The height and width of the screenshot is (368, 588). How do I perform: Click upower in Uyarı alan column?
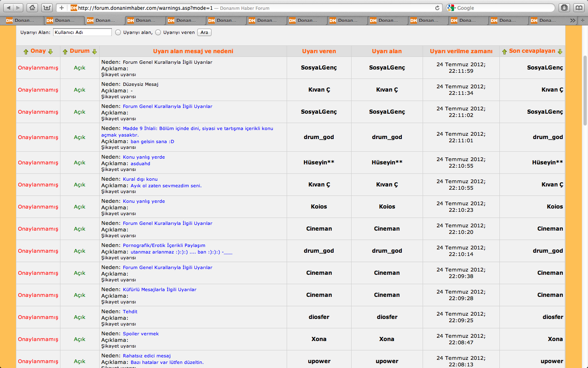[x=387, y=361]
